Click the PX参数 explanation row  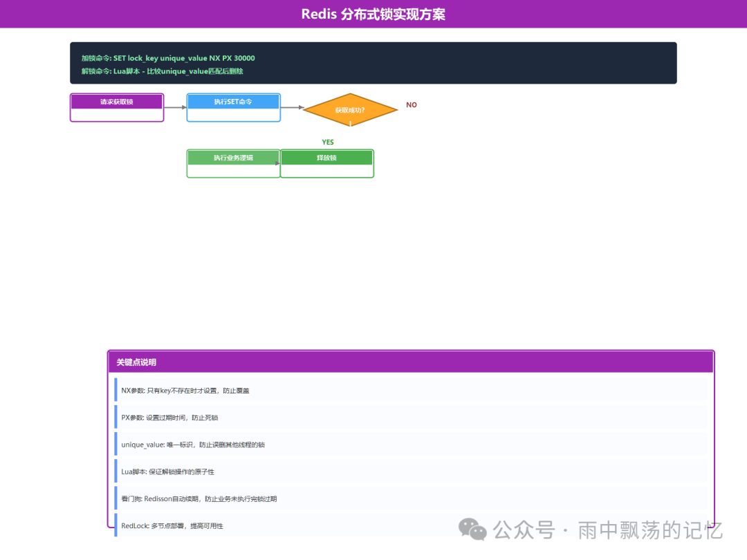(x=410, y=418)
